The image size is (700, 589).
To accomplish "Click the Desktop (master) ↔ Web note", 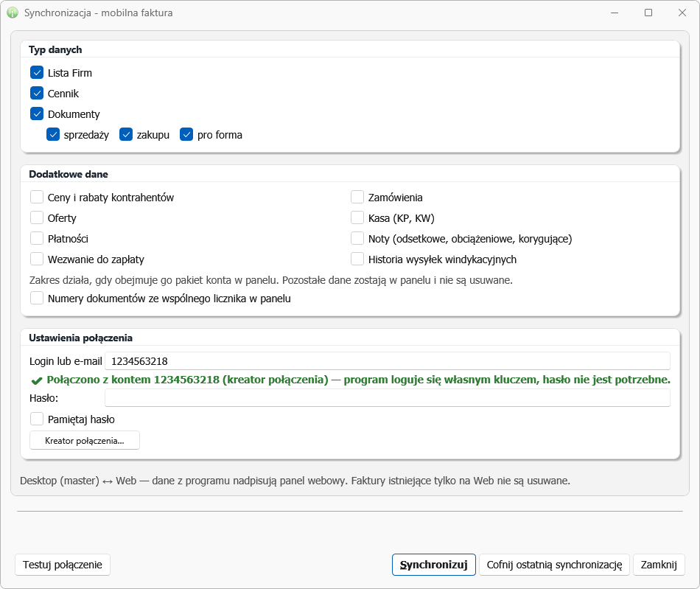I will [x=295, y=481].
